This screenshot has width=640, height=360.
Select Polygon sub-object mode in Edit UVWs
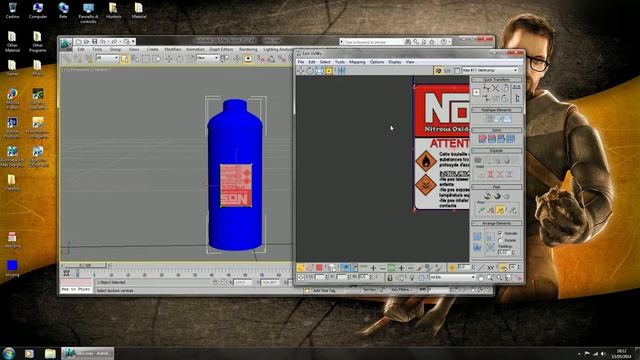coord(319,268)
